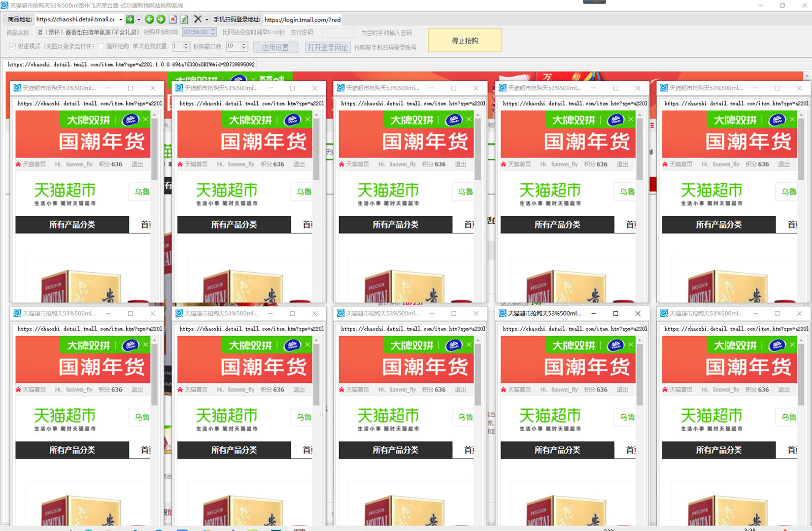
Task: Click the 首页 tab in top-row first window
Action: [146, 224]
